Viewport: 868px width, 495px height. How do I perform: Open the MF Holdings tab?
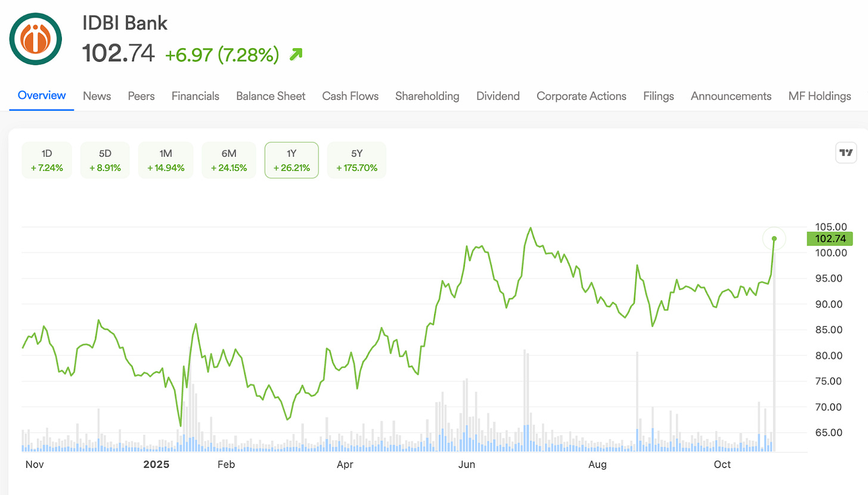click(820, 96)
